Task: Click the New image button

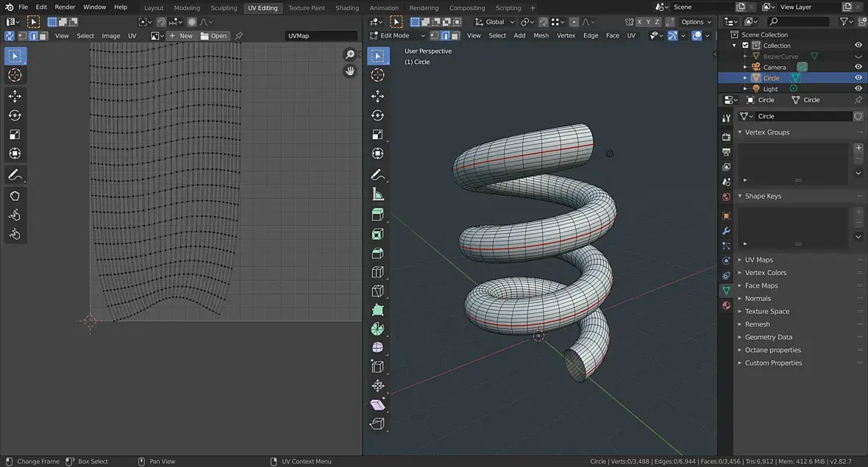Action: pos(181,35)
